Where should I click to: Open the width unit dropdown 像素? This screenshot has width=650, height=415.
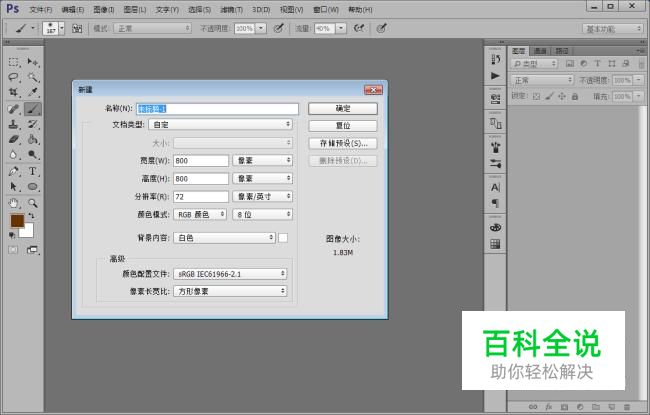pyautogui.click(x=262, y=160)
